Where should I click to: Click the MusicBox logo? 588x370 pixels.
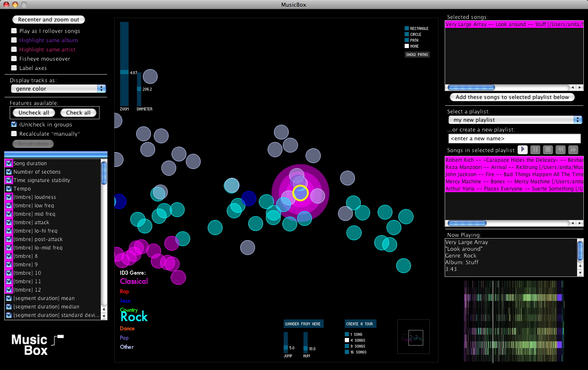click(37, 345)
